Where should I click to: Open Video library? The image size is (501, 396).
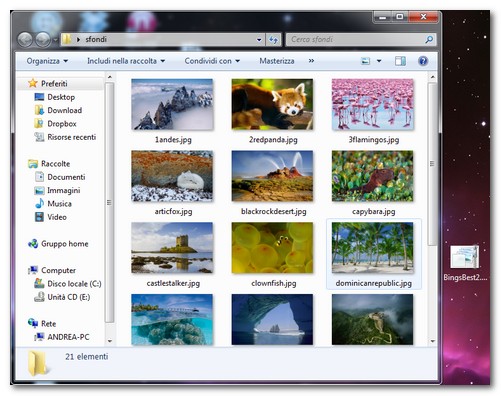pos(57,217)
